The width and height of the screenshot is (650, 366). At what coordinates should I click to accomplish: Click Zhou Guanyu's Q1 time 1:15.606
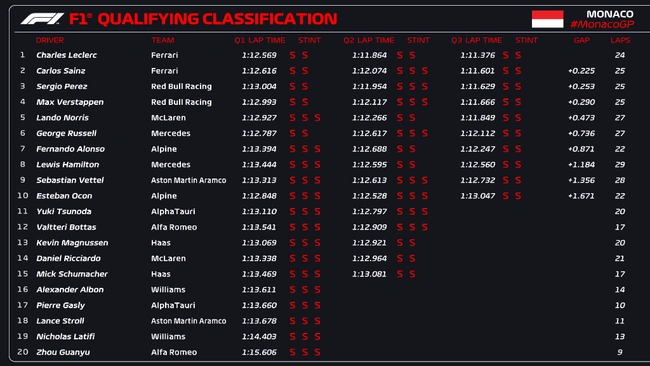point(259,352)
